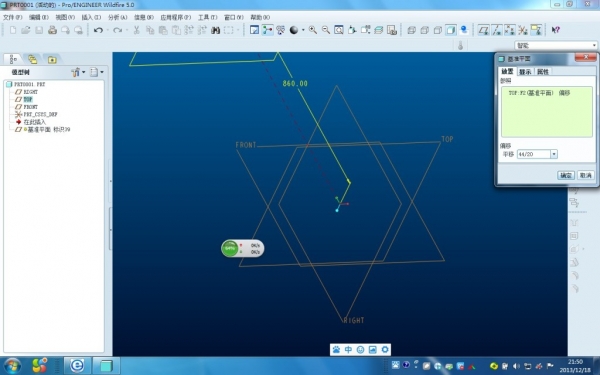Click 确定 button in datum dialog

click(566, 175)
